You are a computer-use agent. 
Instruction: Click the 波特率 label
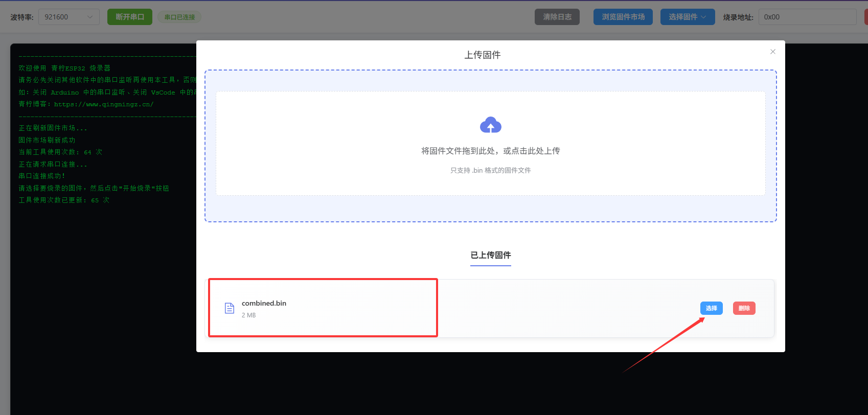[x=22, y=17]
